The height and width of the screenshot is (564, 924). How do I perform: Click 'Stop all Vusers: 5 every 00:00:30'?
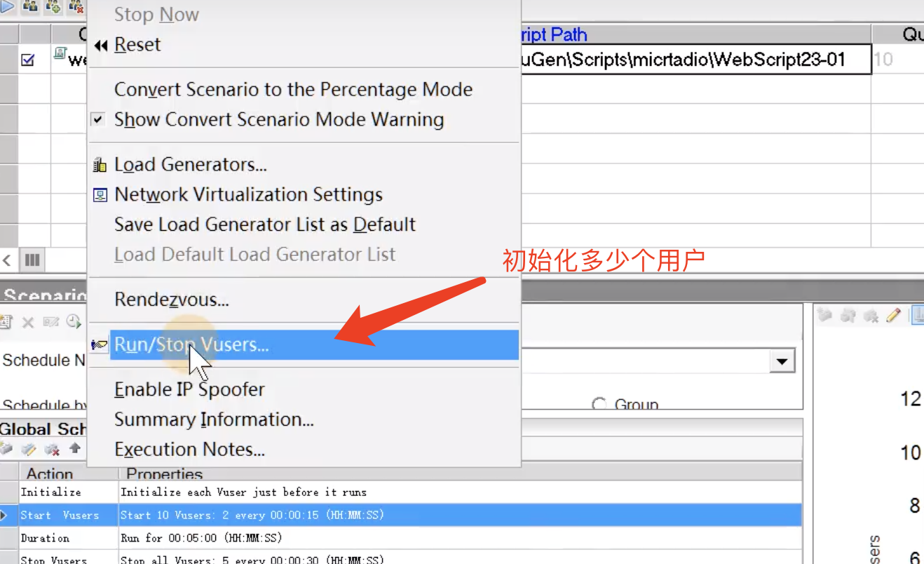pyautogui.click(x=252, y=559)
